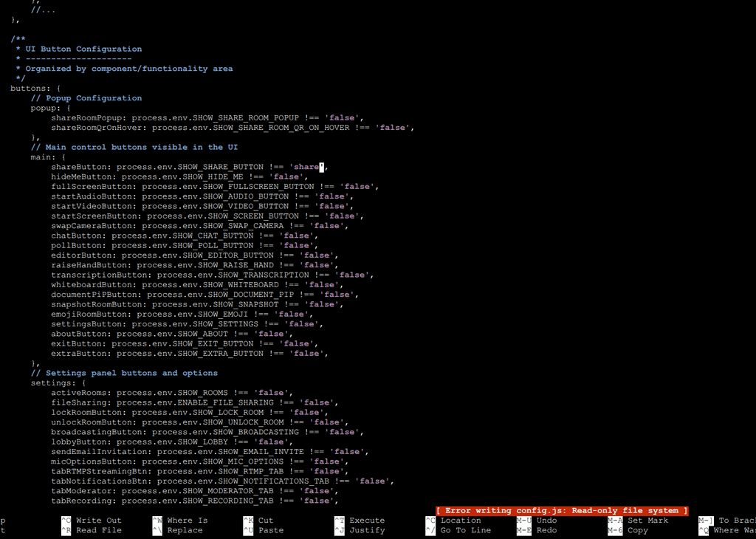
Task: Click the Go To Line shortcut
Action: coord(465,530)
